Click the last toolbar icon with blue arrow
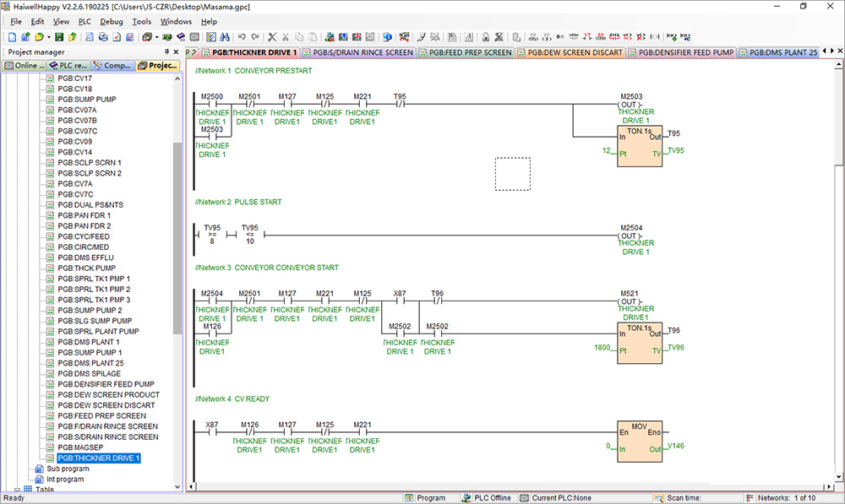Screen dimensions: 845x504 (x=685, y=36)
